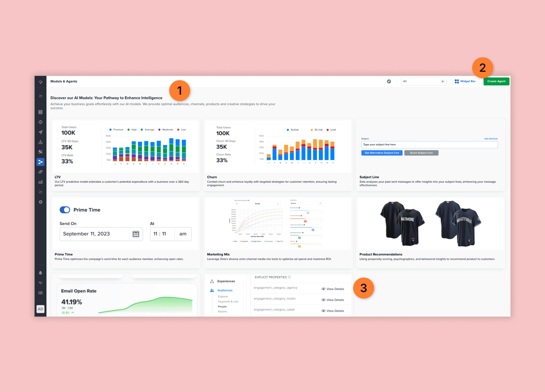545x392 pixels.
Task: Open the settings gear in the sidebar
Action: (40, 202)
